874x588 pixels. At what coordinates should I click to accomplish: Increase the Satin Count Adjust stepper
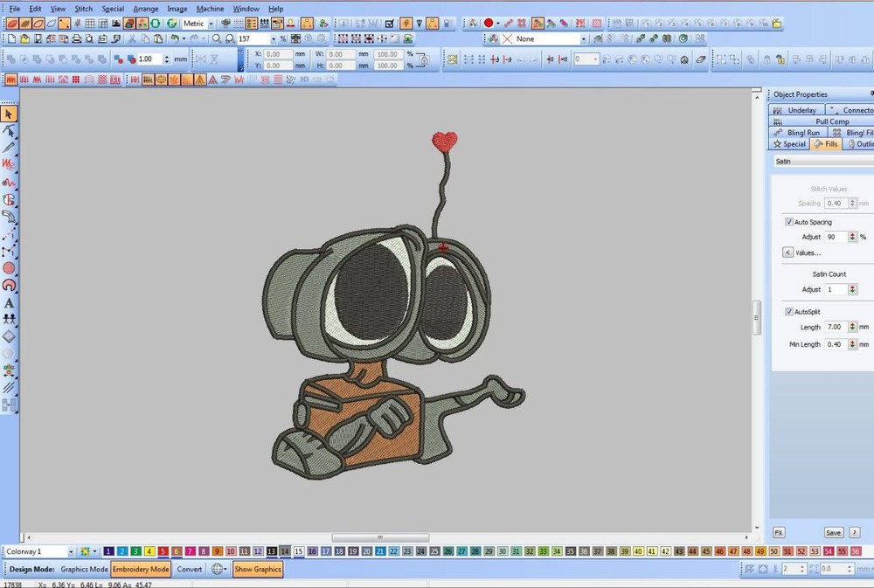coord(852,287)
